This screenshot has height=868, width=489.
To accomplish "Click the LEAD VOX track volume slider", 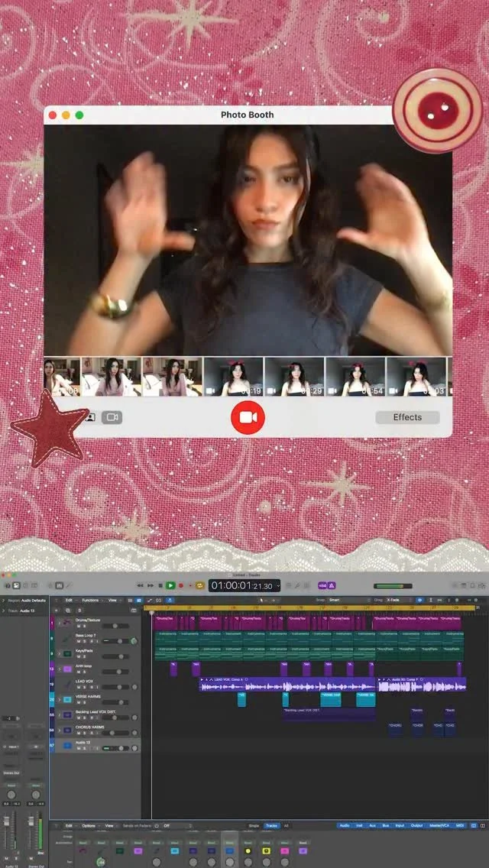I will click(115, 687).
